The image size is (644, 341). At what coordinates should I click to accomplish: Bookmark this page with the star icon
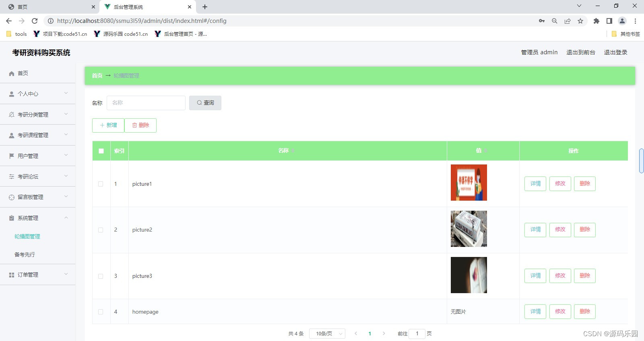[580, 21]
